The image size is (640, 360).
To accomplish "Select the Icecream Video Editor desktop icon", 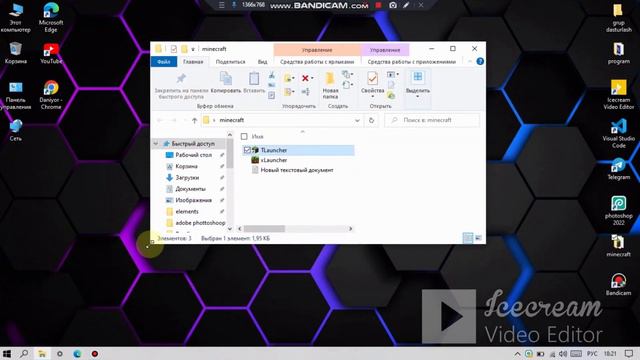I will pyautogui.click(x=619, y=95).
